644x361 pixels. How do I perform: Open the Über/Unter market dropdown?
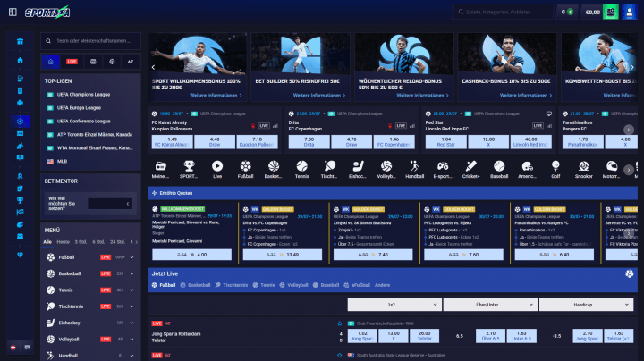pyautogui.click(x=490, y=305)
